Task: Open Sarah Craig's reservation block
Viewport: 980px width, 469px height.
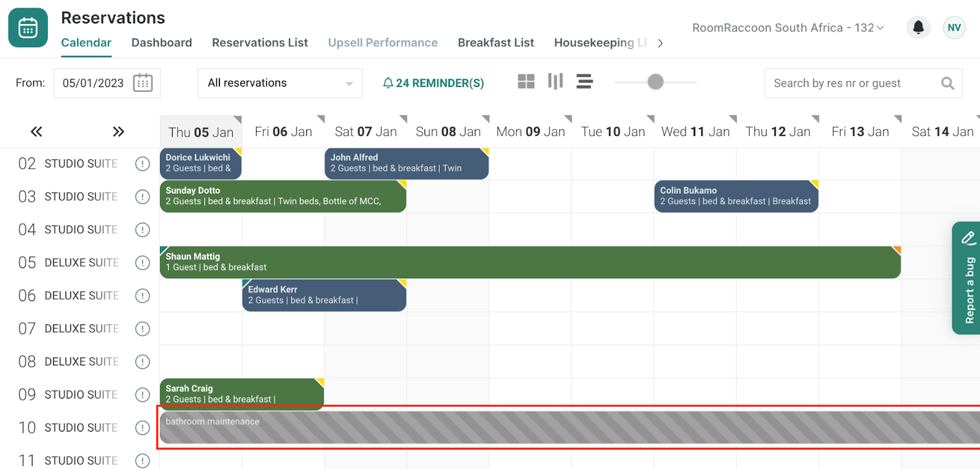Action: click(x=241, y=394)
